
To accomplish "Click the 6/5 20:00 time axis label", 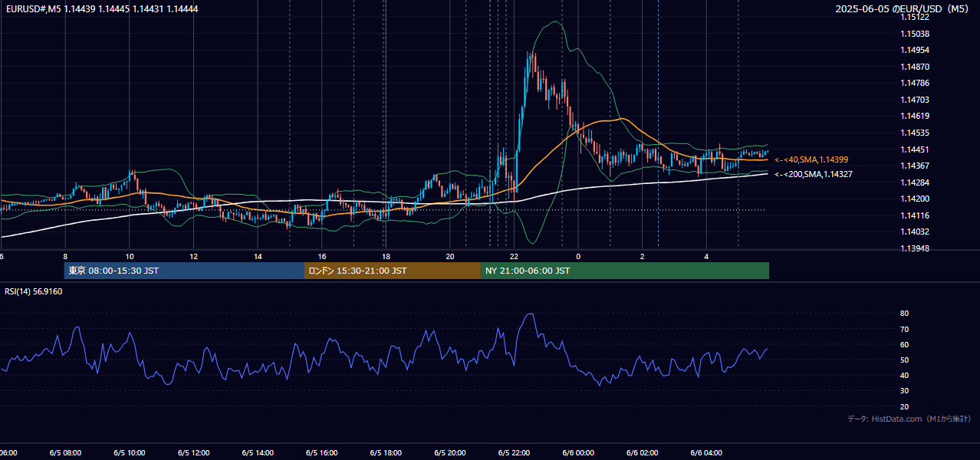I will point(450,453).
